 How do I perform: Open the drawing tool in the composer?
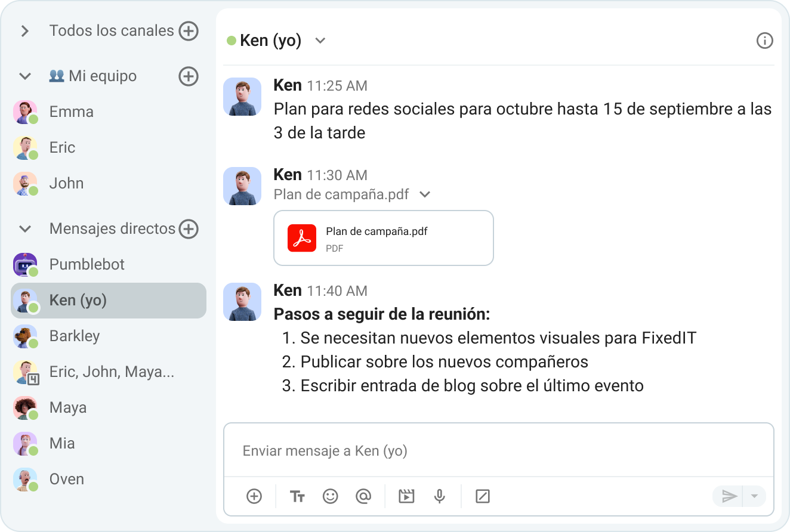[x=482, y=496]
